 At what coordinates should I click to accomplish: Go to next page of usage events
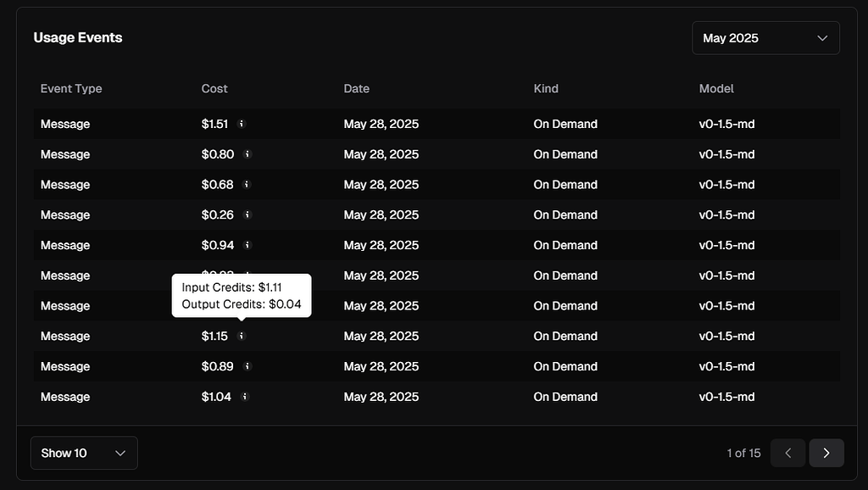[826, 453]
